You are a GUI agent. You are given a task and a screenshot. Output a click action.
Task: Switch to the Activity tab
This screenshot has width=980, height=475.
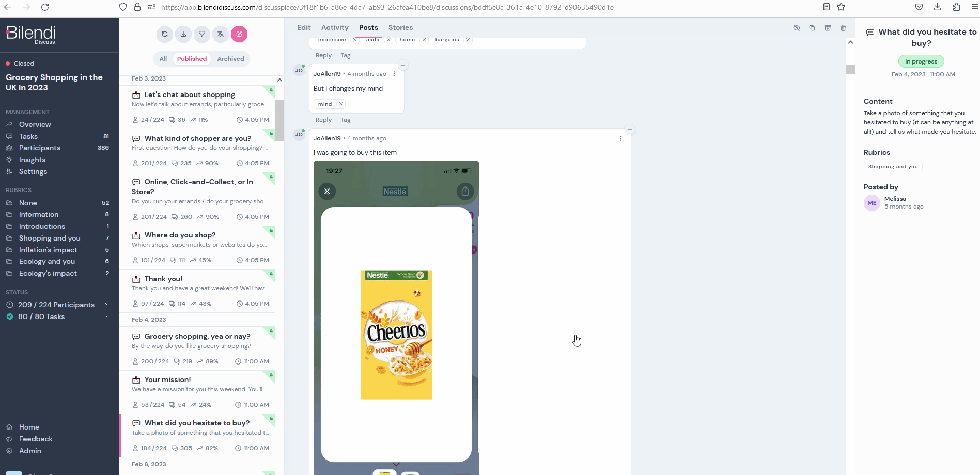point(334,27)
